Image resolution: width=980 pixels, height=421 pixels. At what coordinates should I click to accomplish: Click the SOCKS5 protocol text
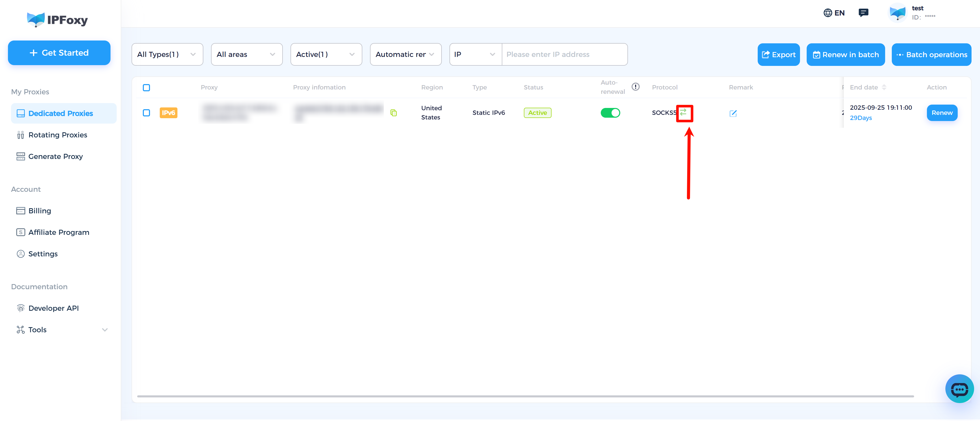tap(664, 113)
